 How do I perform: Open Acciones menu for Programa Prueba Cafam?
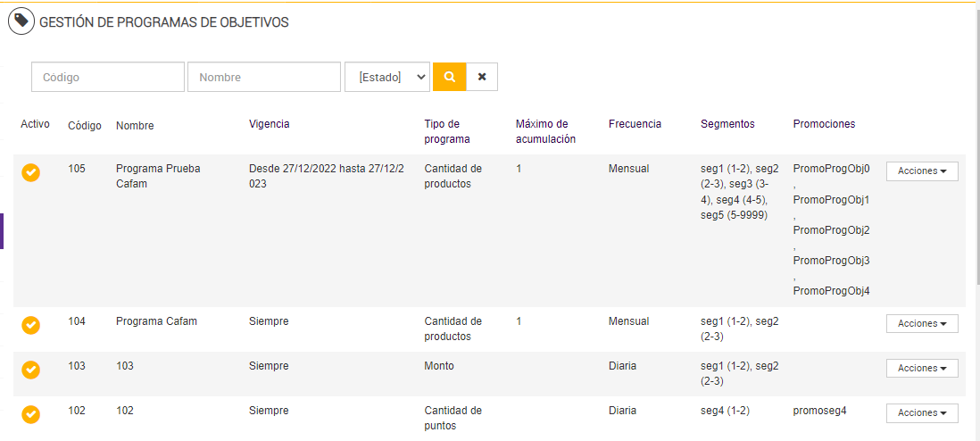922,171
